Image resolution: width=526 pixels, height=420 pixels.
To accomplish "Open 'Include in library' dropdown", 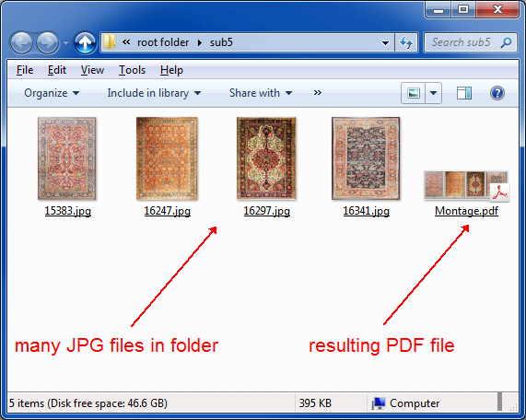I will (x=154, y=93).
